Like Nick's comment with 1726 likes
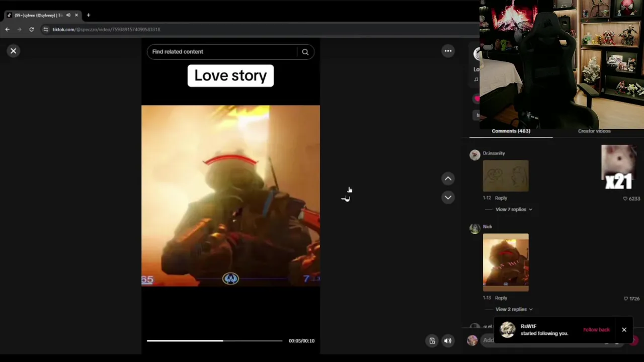 (x=626, y=299)
